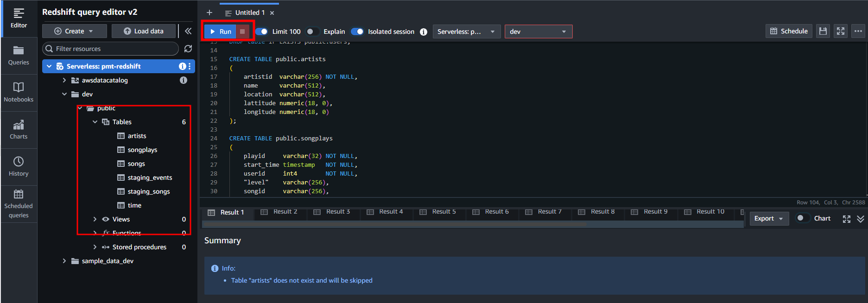Open the Queries sidebar section
Screen dimensions: 868x303
pyautogui.click(x=19, y=56)
